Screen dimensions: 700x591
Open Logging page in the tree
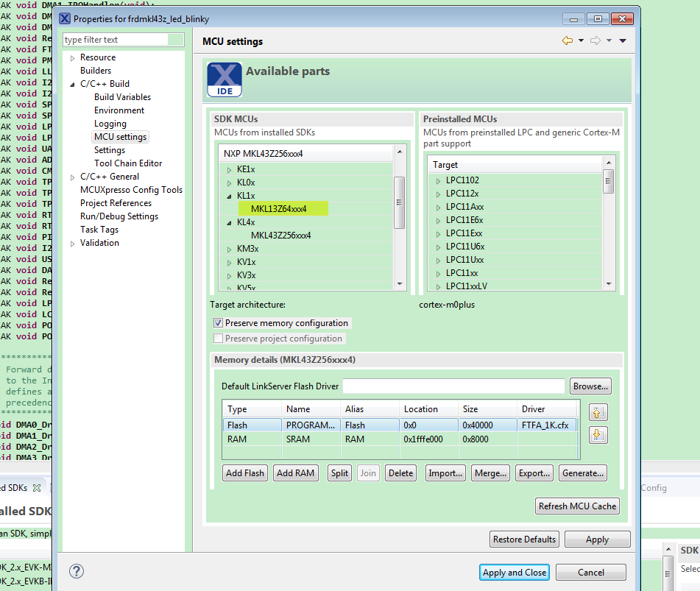click(110, 124)
